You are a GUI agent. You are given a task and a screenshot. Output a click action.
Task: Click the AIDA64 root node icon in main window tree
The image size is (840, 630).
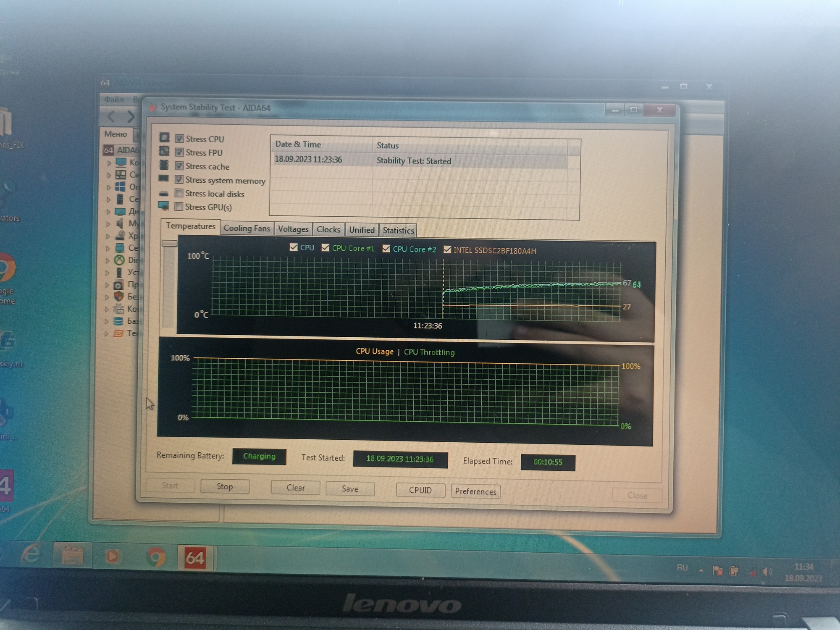tap(109, 150)
